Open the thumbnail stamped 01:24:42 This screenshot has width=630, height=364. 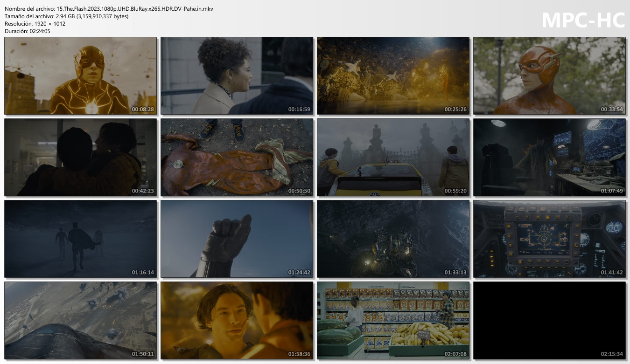pyautogui.click(x=237, y=239)
